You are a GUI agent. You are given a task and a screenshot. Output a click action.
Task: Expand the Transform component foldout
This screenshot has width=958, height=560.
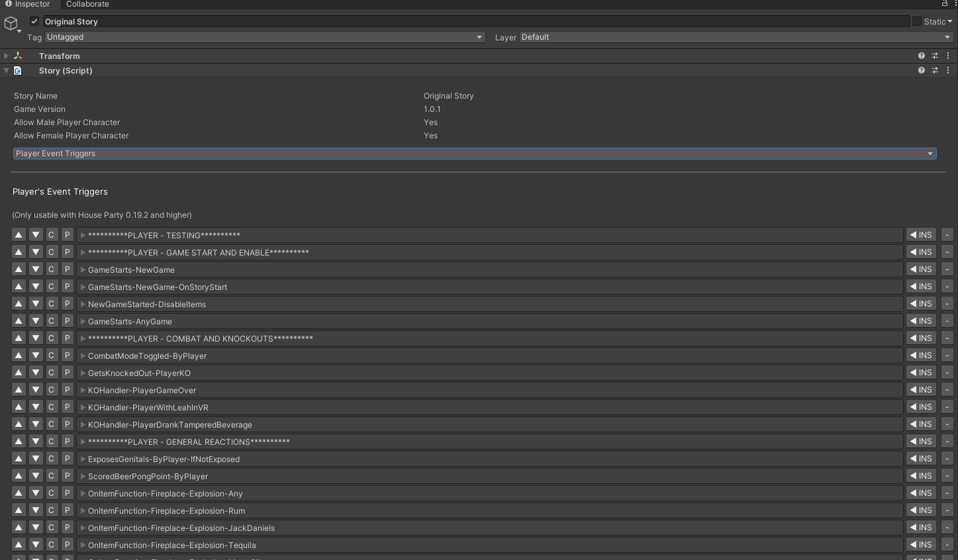(7, 56)
